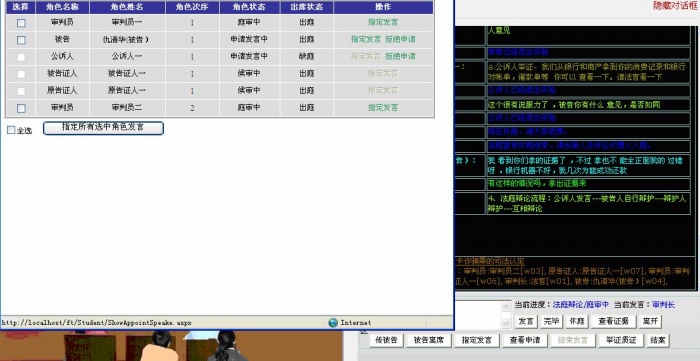Click the 指定发言 button in bottom toolbar
Viewport: 700px width, 361px height.
pyautogui.click(x=477, y=340)
